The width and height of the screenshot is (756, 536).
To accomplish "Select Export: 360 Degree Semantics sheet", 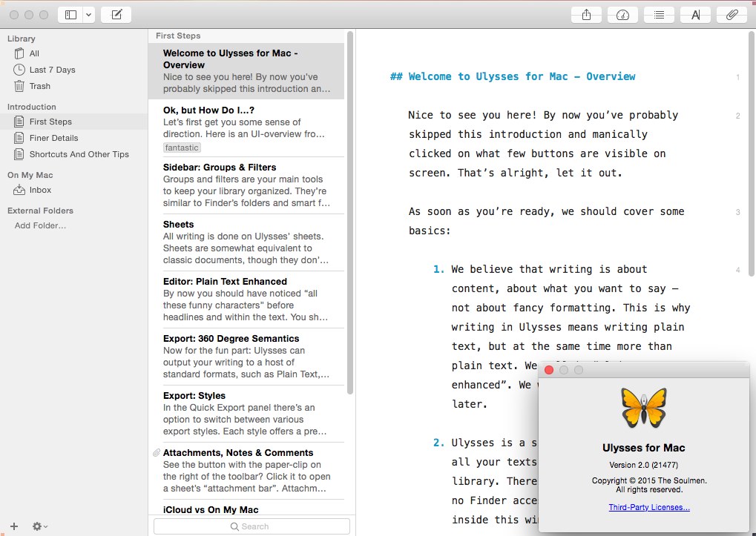I will click(x=246, y=357).
